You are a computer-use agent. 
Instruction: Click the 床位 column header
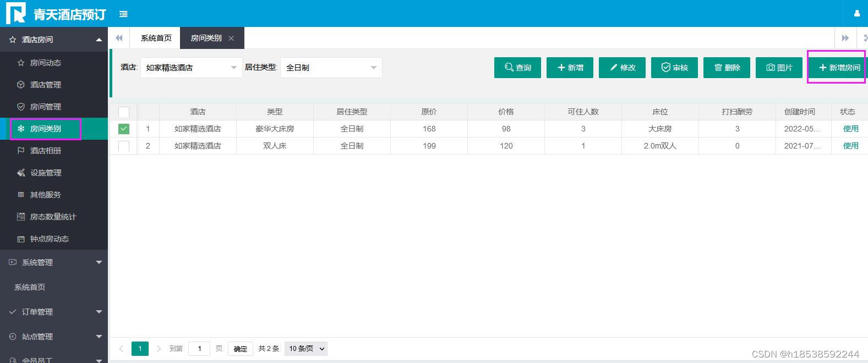(x=660, y=112)
